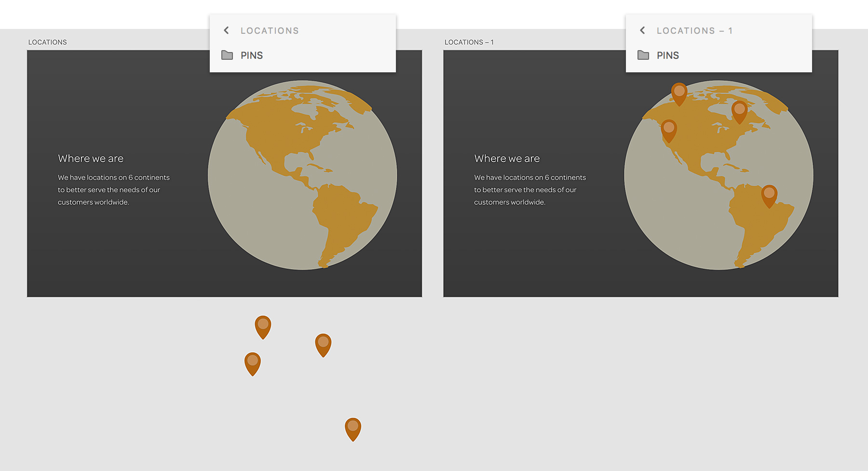Open the PINS layer group in LOCATIONS panel
Viewport: 868px width, 471px height.
click(303, 55)
